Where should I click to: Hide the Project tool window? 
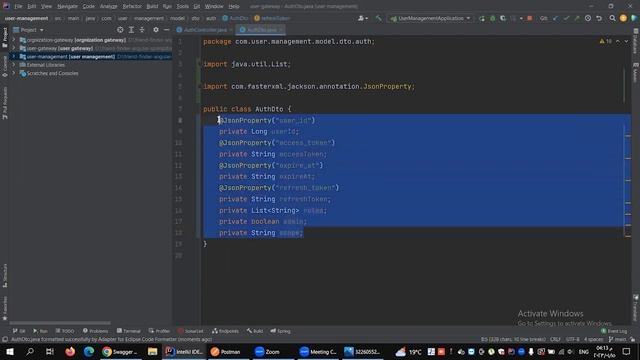(x=167, y=30)
